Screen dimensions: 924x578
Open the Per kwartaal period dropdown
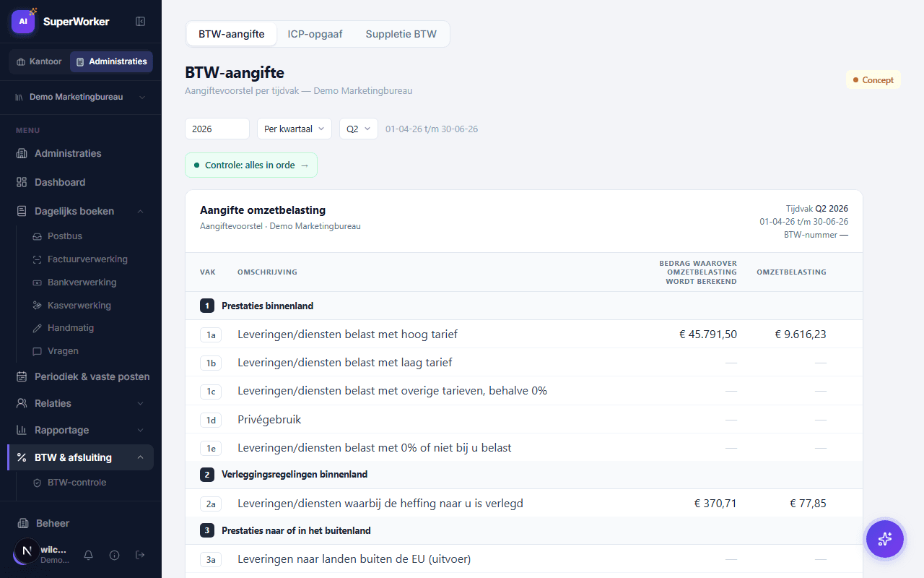click(x=295, y=129)
